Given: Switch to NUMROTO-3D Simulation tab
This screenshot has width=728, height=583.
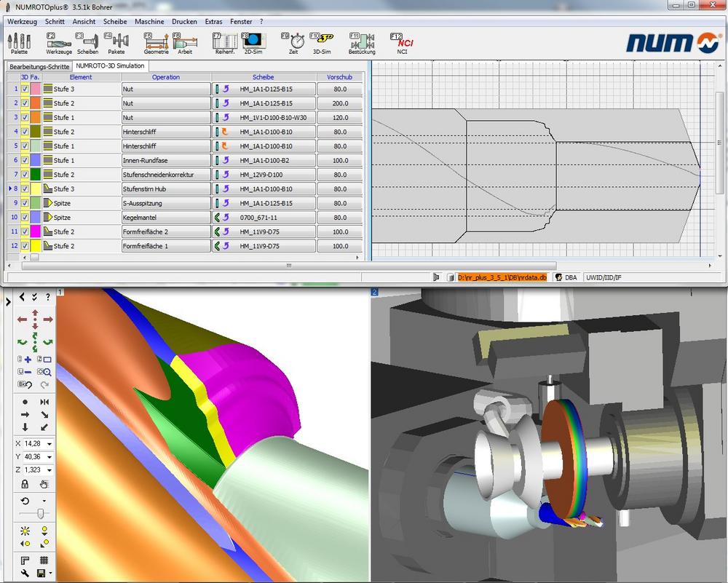Looking at the screenshot, I should pos(110,66).
